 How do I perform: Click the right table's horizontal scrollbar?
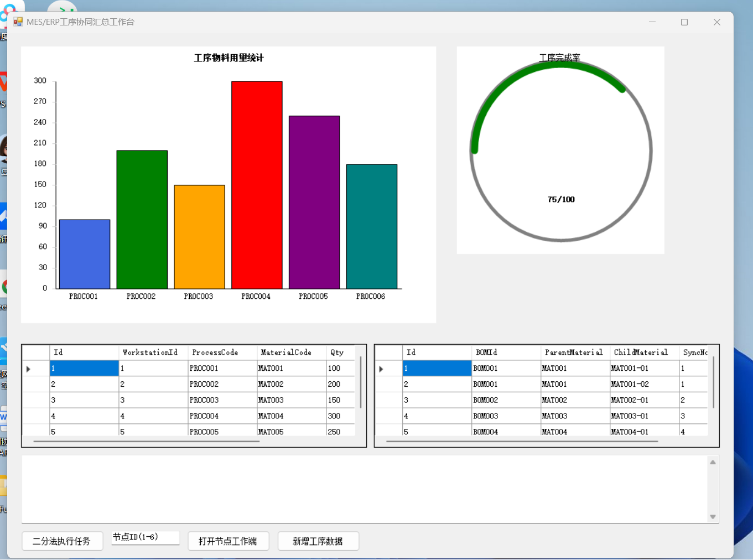pyautogui.click(x=522, y=442)
